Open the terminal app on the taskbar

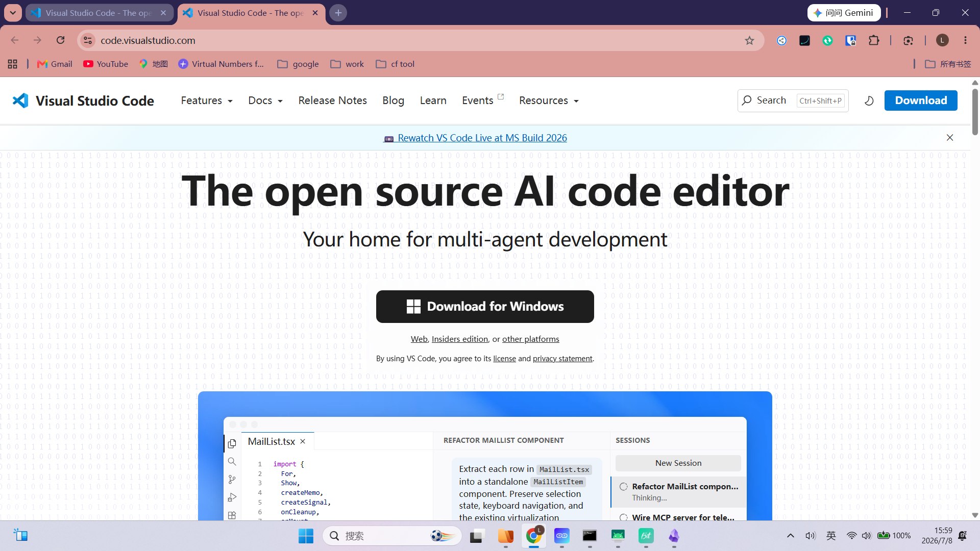(x=590, y=536)
